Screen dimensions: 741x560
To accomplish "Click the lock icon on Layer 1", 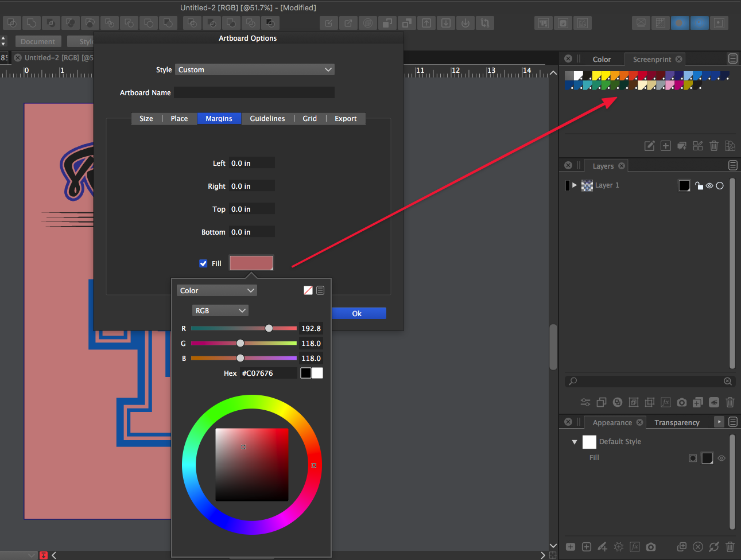I will 699,185.
